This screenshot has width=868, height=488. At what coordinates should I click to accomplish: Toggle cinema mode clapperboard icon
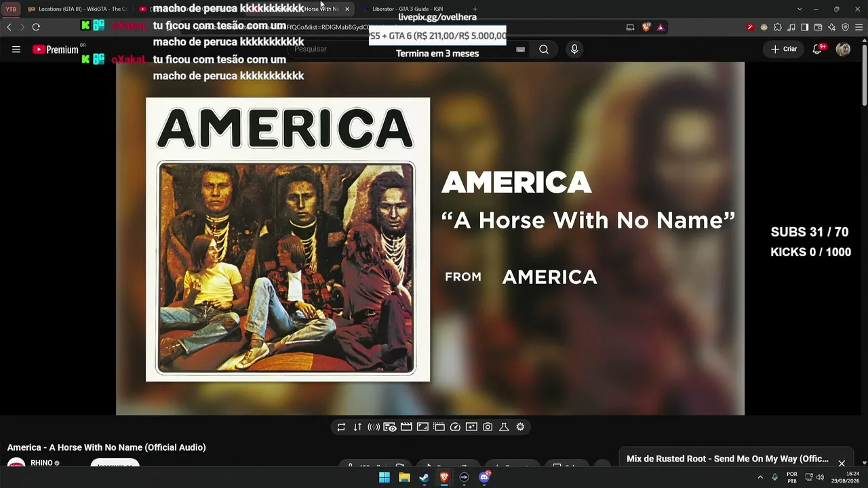(x=406, y=427)
